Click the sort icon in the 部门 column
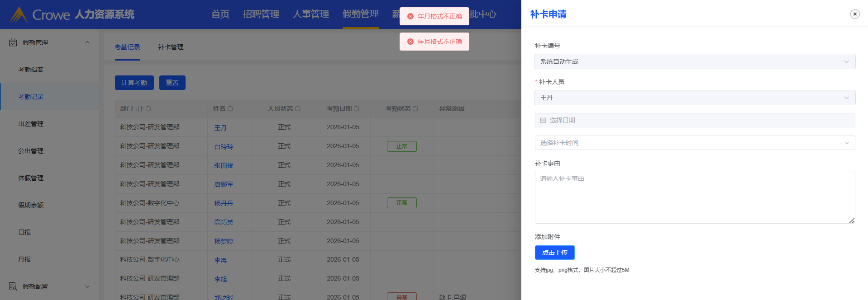 (139, 109)
